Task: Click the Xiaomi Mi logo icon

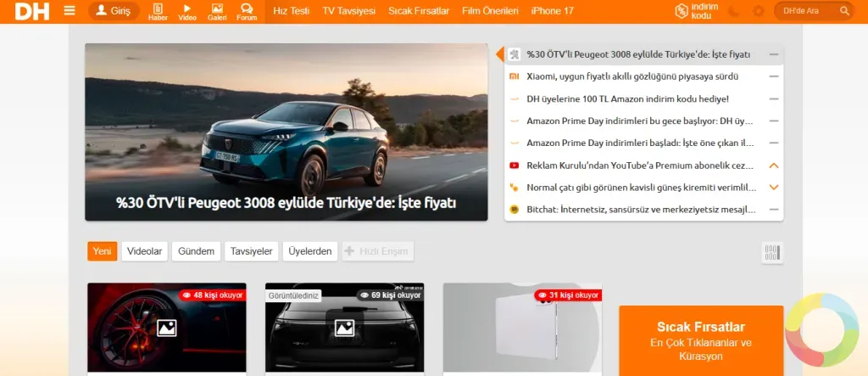Action: (x=515, y=76)
